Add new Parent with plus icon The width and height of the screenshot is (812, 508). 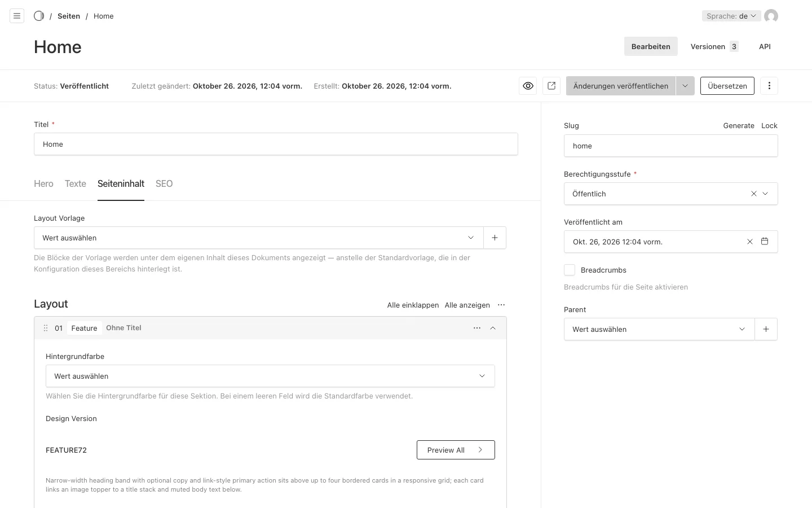[x=766, y=329]
